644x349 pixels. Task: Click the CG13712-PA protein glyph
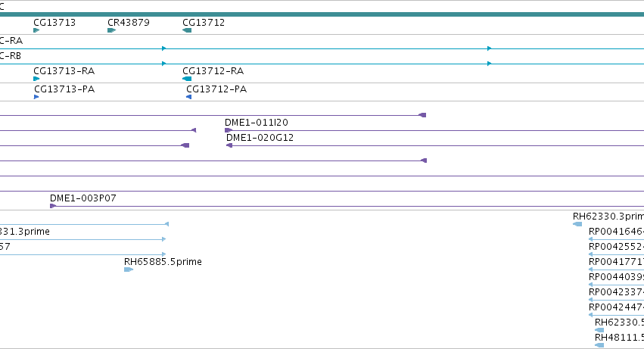point(189,97)
